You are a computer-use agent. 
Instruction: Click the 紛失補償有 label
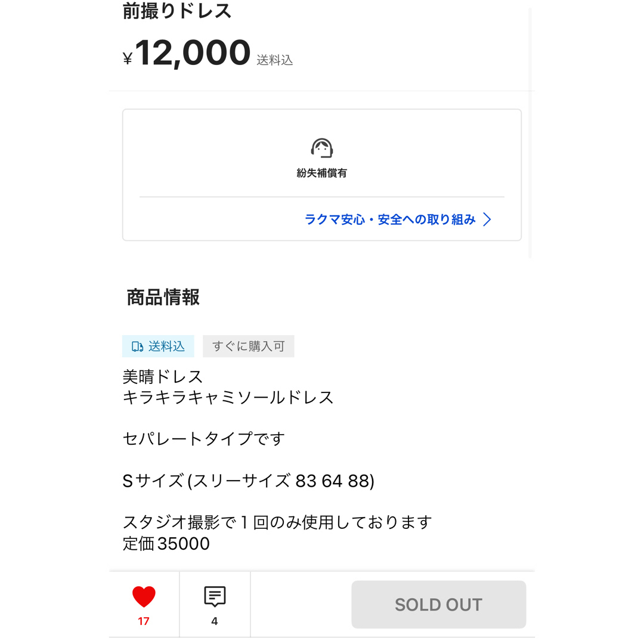coord(322,173)
